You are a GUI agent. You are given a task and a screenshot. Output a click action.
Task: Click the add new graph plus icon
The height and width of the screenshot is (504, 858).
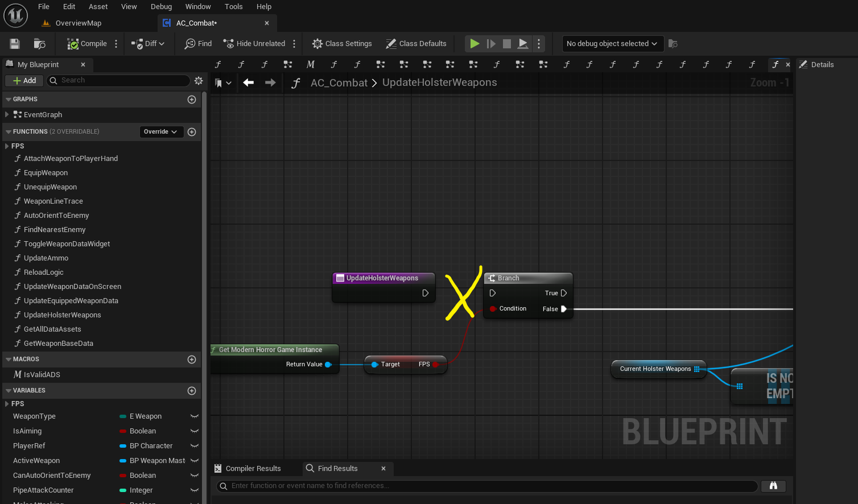click(x=192, y=100)
